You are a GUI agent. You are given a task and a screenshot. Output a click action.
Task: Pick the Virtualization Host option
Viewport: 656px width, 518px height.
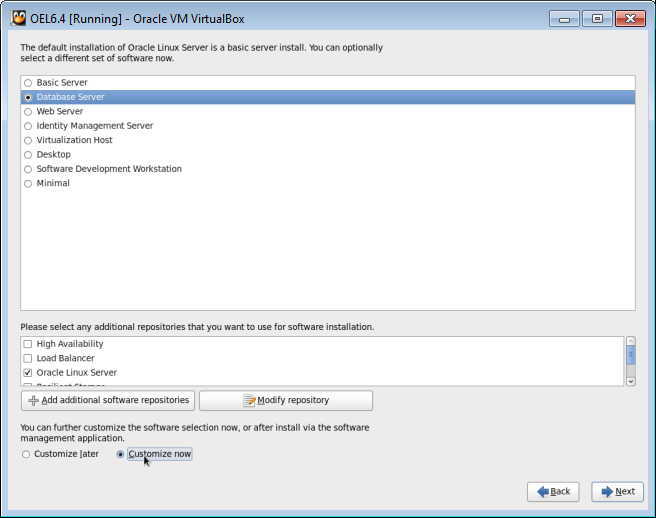28,141
